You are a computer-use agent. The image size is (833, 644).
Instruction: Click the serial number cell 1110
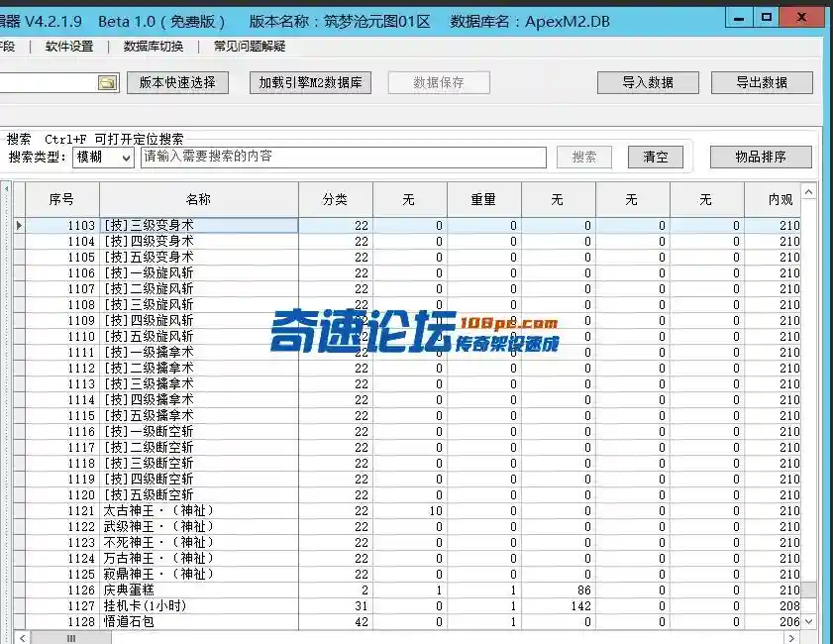(x=62, y=336)
